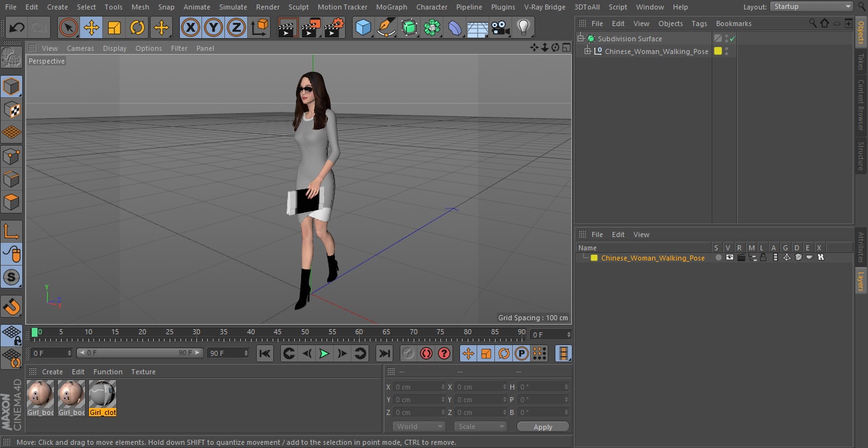Select the Girl_clot material thumbnail
The image size is (868, 448).
[x=102, y=398]
